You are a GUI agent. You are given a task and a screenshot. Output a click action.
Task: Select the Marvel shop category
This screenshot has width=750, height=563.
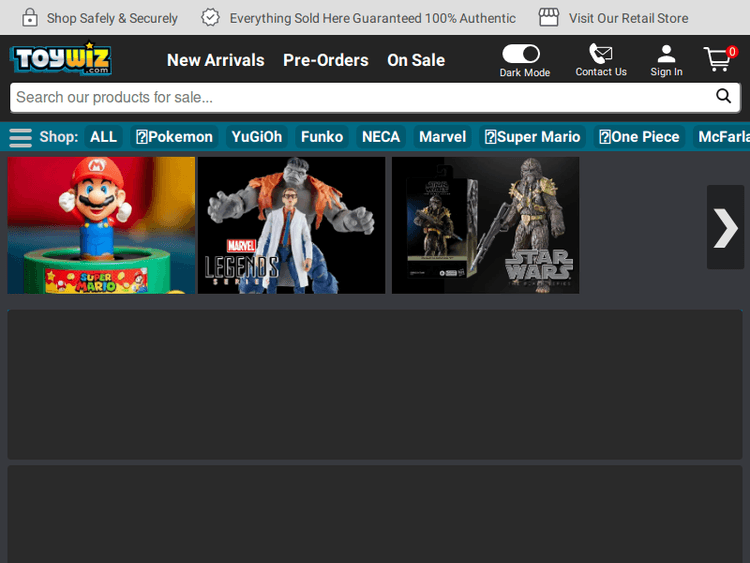click(442, 137)
